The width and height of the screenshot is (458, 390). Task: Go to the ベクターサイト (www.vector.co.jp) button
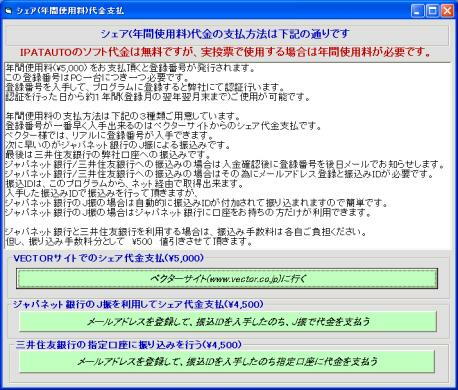point(227,279)
